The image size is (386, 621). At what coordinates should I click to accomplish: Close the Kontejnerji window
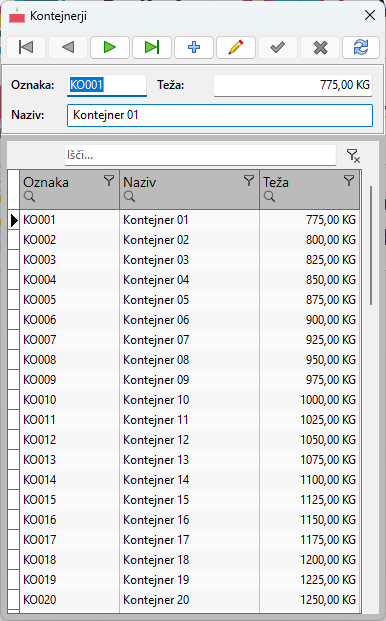[x=370, y=15]
